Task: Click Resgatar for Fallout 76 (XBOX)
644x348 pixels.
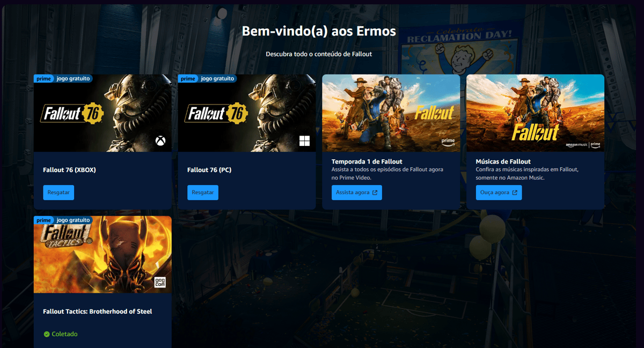Action: point(58,192)
